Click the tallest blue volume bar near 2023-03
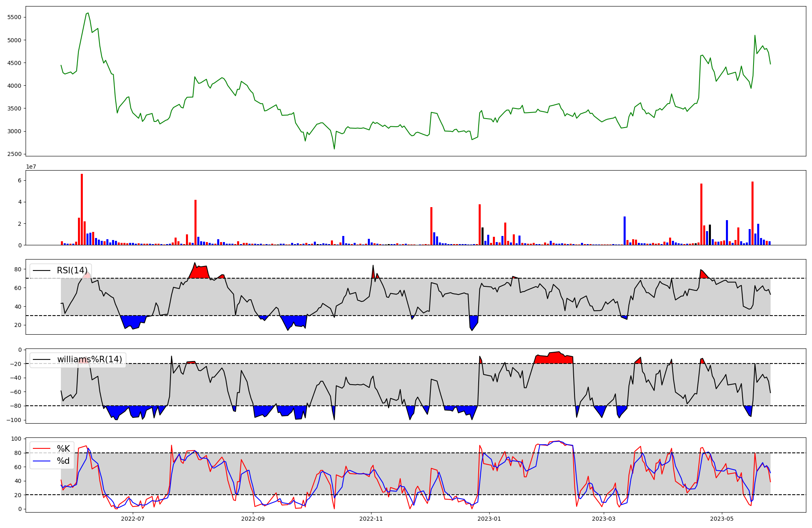The width and height of the screenshot is (812, 528). click(x=624, y=232)
